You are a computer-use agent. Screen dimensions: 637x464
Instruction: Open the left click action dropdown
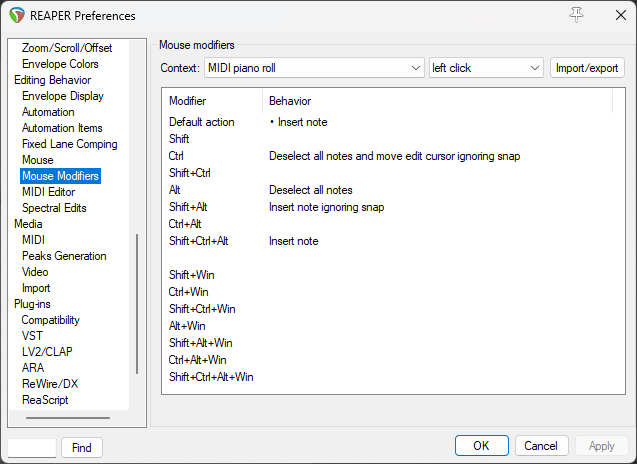(x=485, y=68)
